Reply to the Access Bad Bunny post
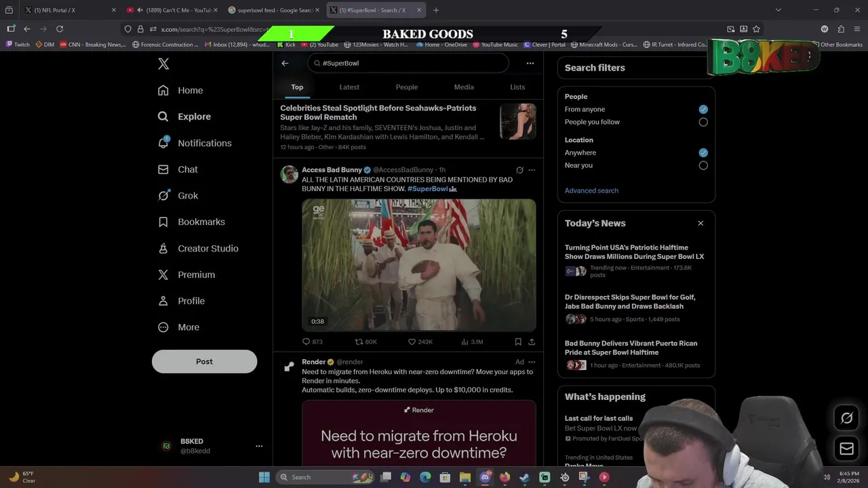This screenshot has height=488, width=868. click(x=312, y=342)
